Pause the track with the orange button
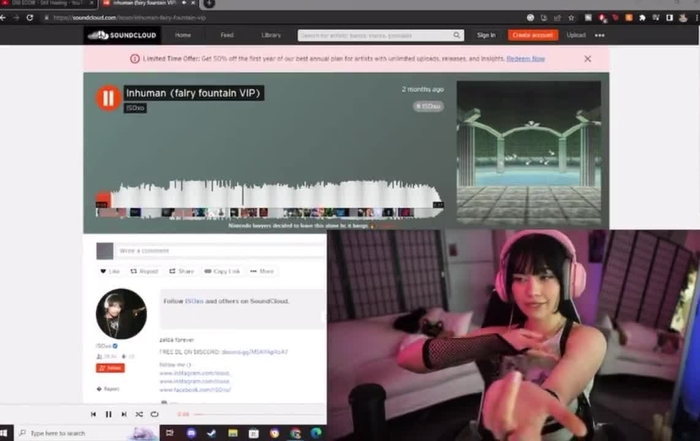 108,98
